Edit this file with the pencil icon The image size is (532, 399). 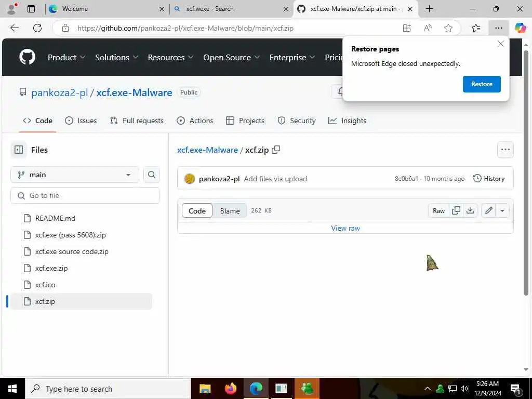(488, 211)
